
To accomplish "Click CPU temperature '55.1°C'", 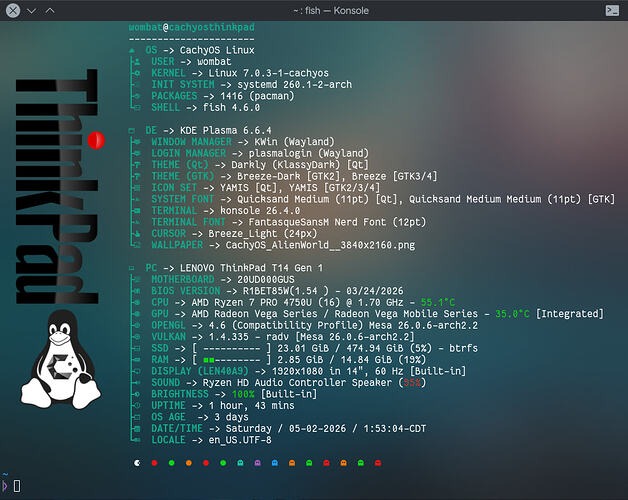I will tap(438, 302).
